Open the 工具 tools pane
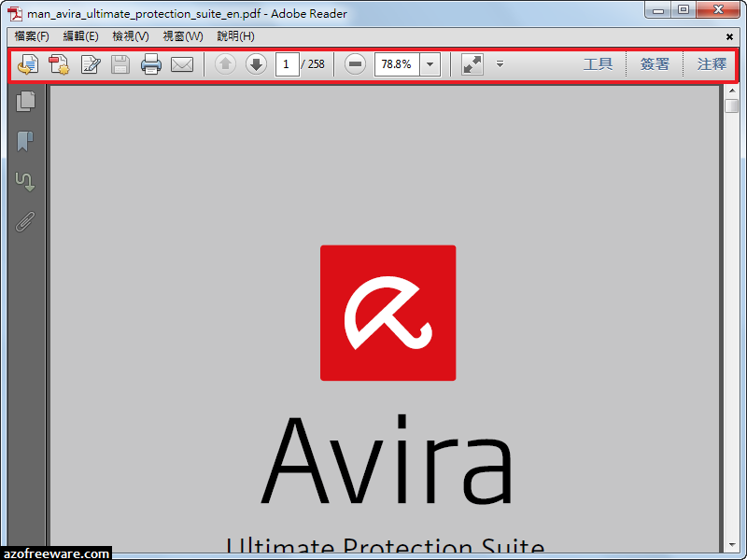 (x=599, y=64)
